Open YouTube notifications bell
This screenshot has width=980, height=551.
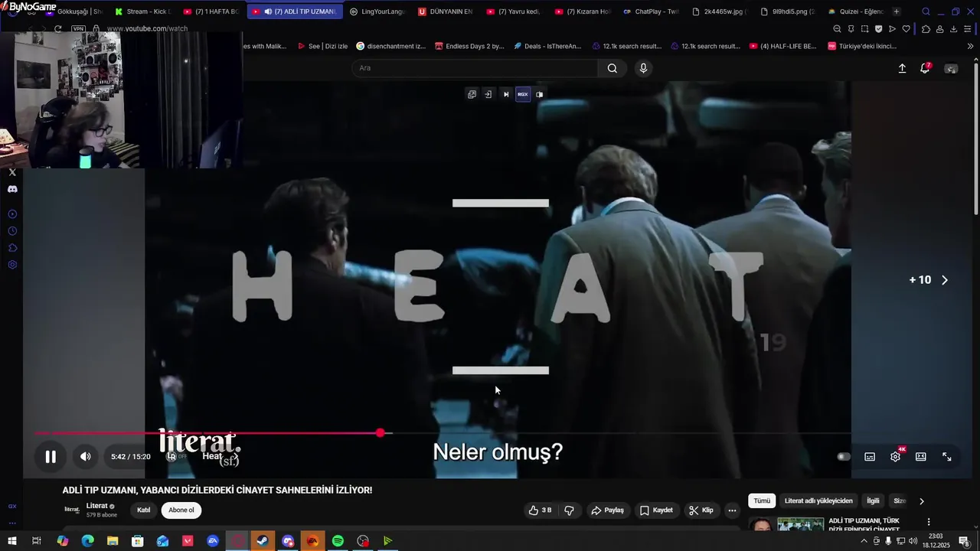pos(925,68)
